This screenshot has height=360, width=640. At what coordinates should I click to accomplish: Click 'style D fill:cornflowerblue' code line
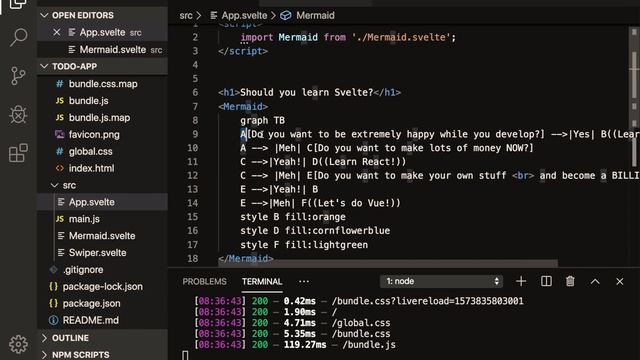tap(315, 231)
